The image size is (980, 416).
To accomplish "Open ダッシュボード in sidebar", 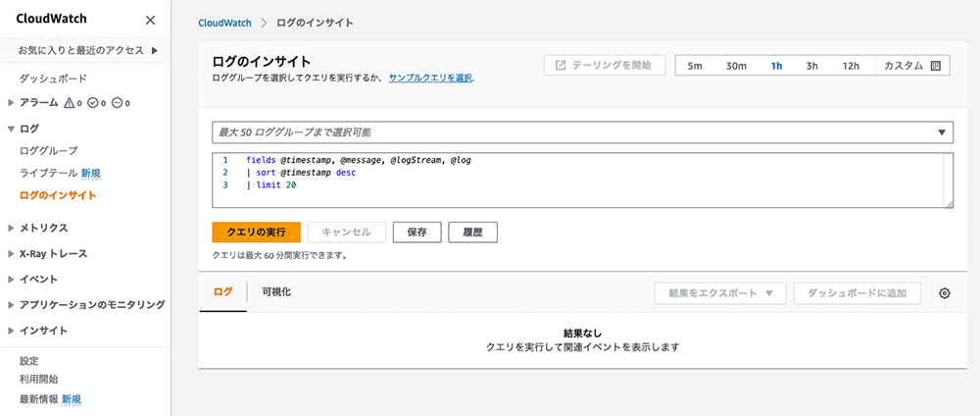I will 53,78.
